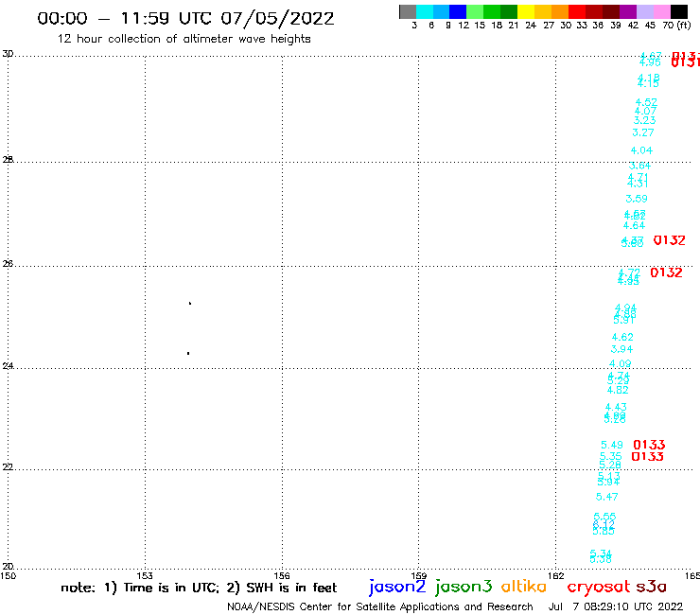Click the NOAA/NESDIS Center credit line

pyautogui.click(x=380, y=606)
